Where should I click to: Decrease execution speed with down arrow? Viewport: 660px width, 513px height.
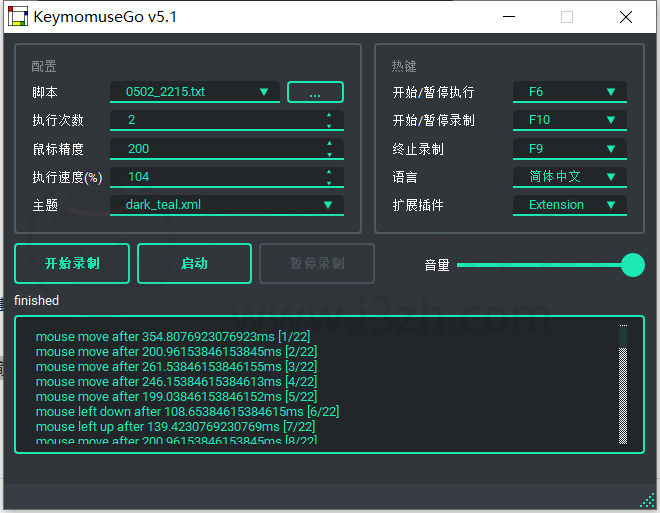pyautogui.click(x=329, y=183)
